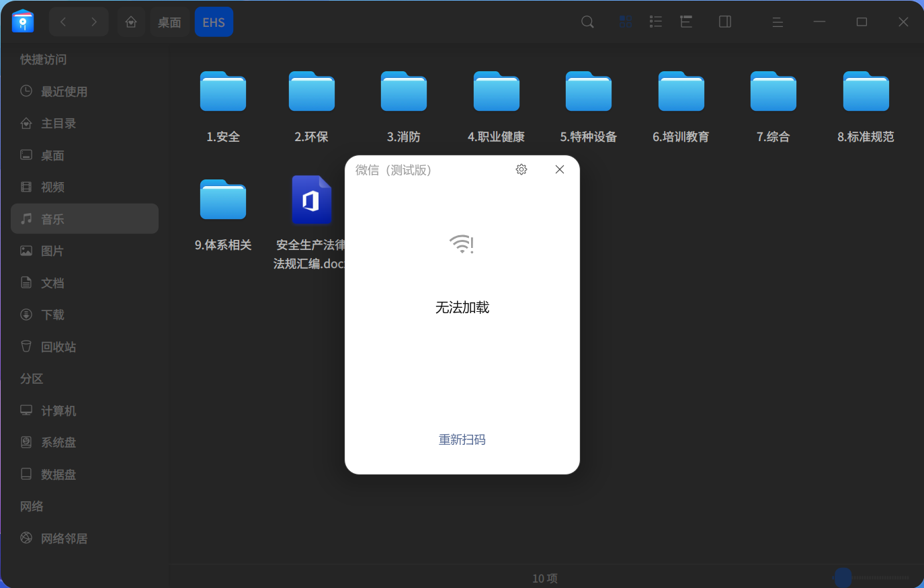924x588 pixels.
Task: Open 最近使用 in the sidebar
Action: 85,91
